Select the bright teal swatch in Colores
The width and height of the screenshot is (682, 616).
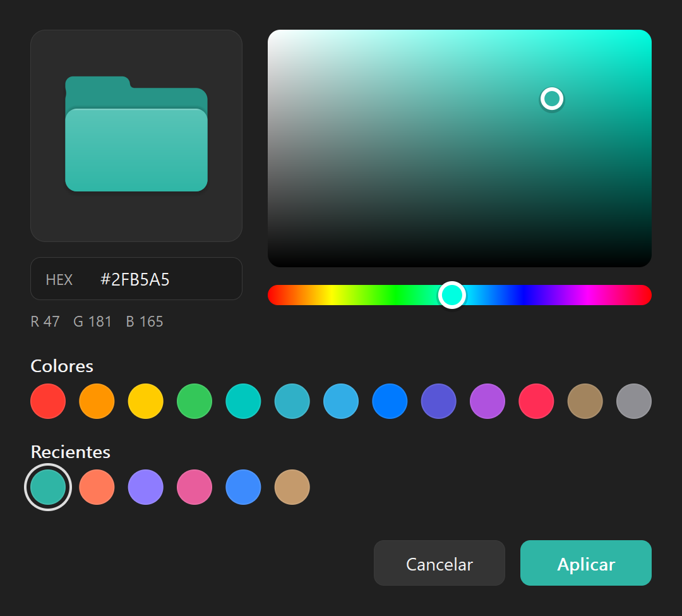point(243,401)
